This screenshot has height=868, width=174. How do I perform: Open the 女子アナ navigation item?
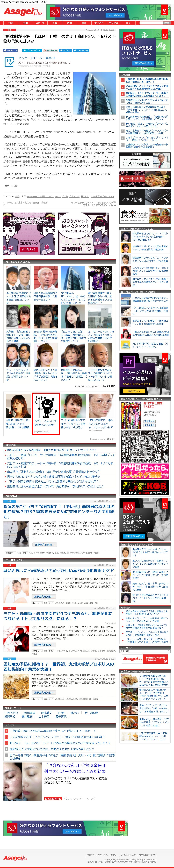[99, 23]
